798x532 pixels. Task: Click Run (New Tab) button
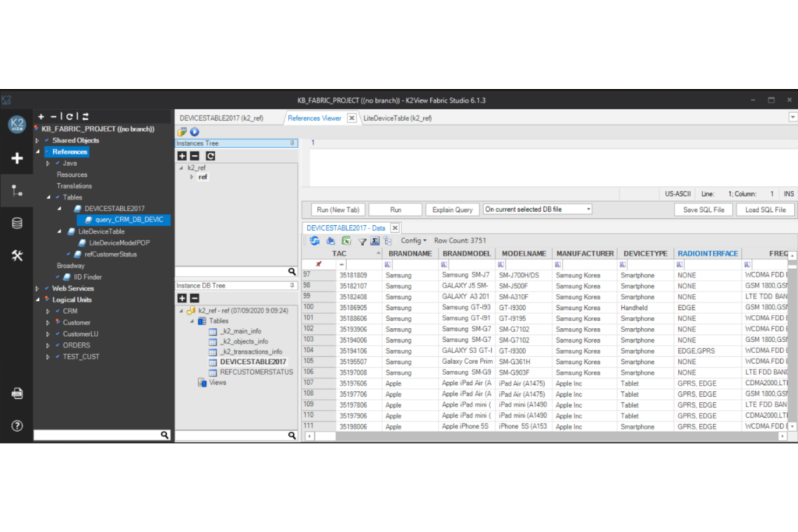(338, 210)
